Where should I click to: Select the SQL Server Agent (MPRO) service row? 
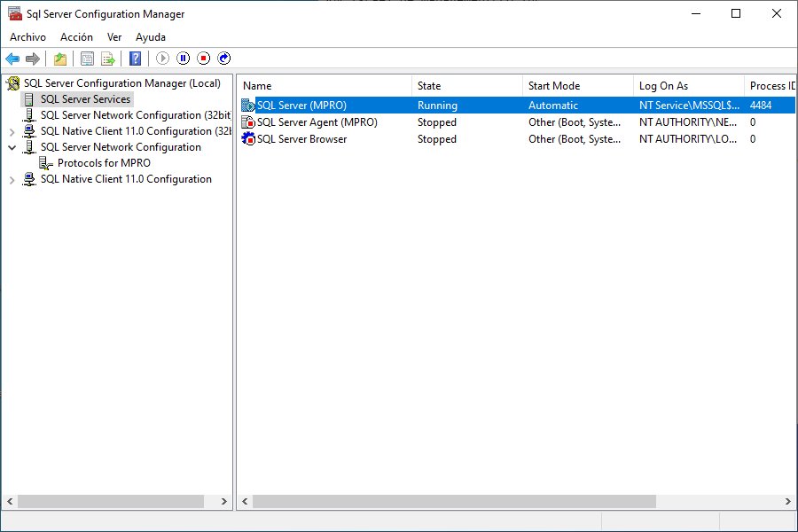coord(317,122)
